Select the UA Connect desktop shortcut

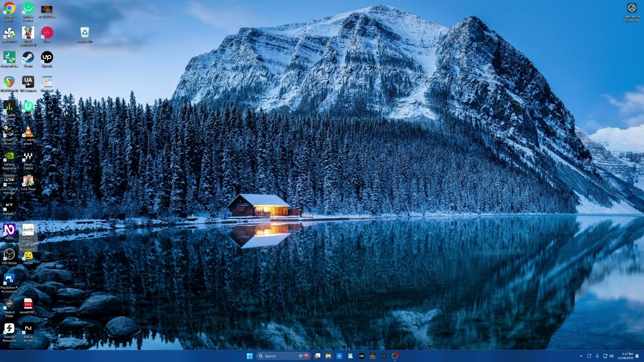point(28,84)
